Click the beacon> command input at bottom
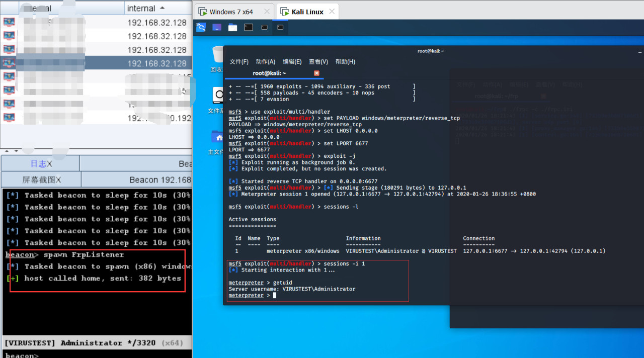 click(96, 355)
